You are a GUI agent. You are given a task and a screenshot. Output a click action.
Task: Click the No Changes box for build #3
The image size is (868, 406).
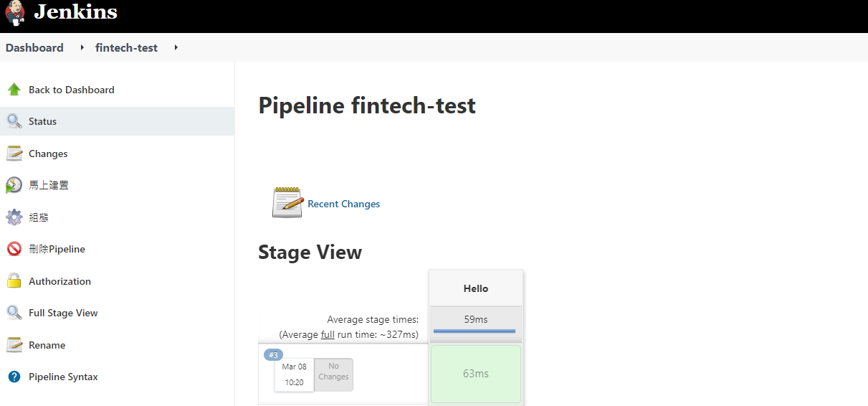pos(333,372)
